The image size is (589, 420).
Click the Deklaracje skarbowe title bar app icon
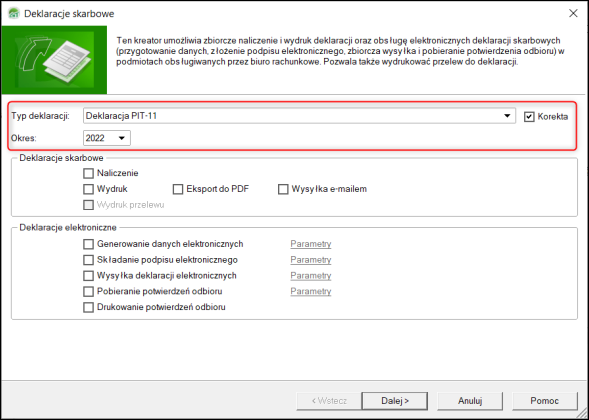point(14,14)
